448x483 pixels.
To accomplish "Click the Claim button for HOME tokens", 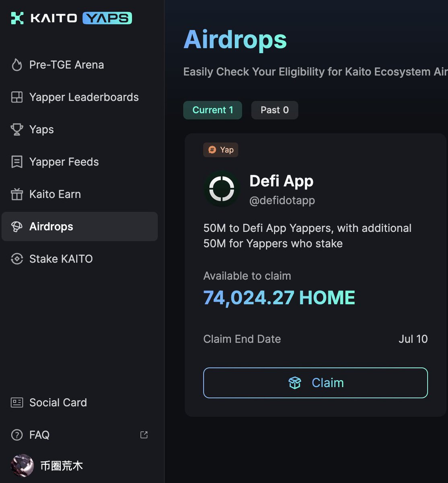I will coord(316,383).
